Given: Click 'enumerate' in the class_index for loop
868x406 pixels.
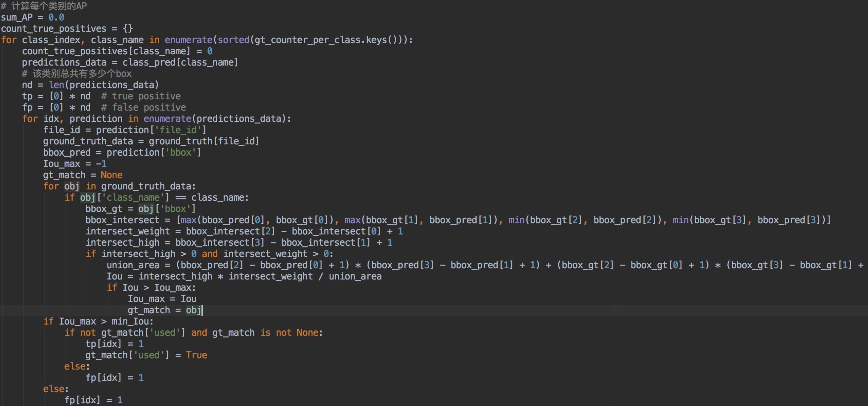Looking at the screenshot, I should 188,40.
